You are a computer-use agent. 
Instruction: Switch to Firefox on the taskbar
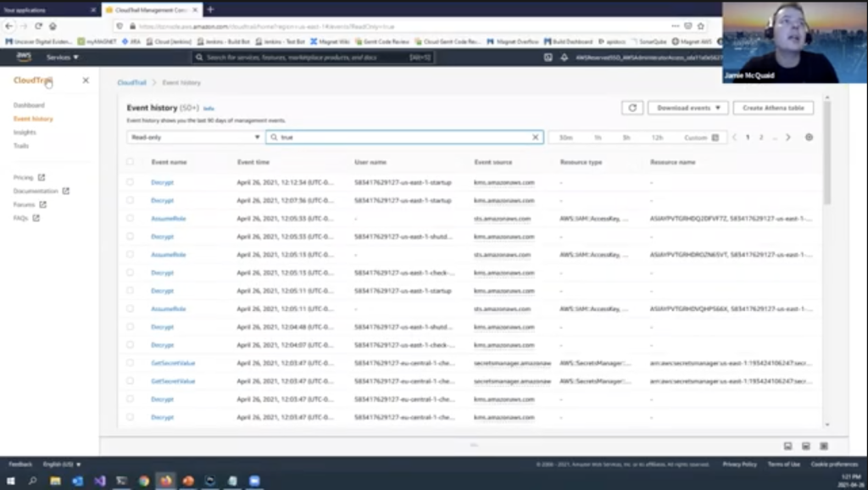coord(166,481)
